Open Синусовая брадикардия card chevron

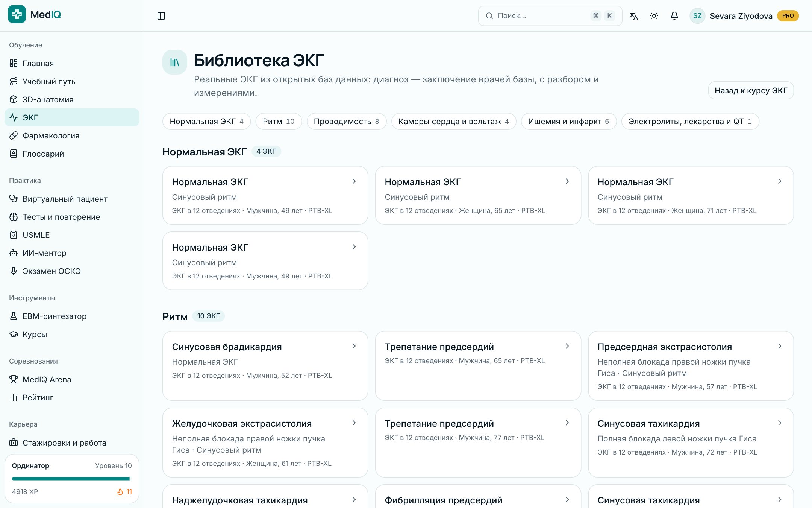pos(354,346)
